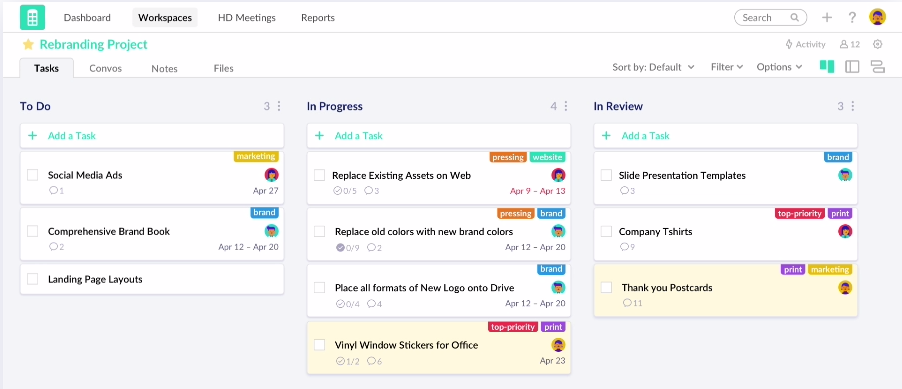Check the Slide Presentation Templates checkbox
902x389 pixels.
tap(606, 175)
